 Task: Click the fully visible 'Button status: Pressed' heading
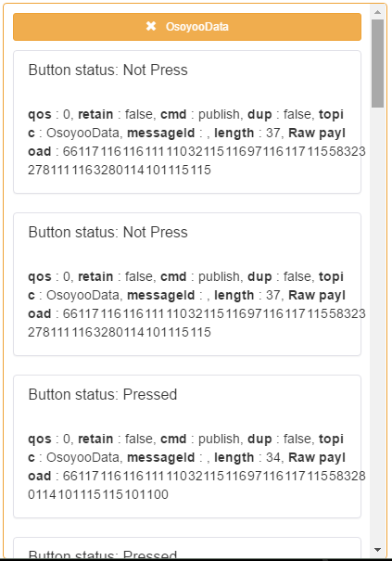pos(103,395)
